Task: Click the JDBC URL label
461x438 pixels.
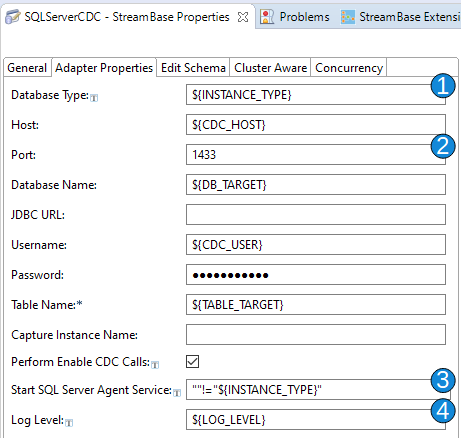Action: click(x=38, y=215)
